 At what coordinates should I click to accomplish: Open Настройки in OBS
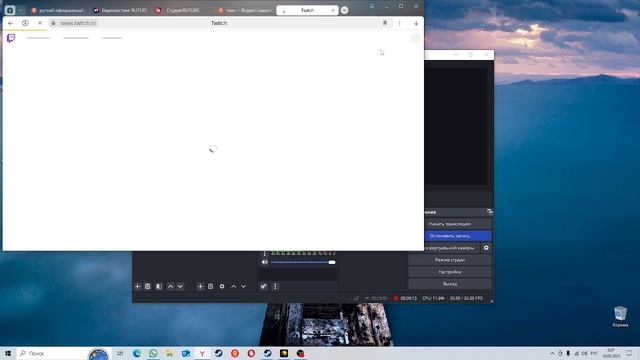click(x=449, y=272)
